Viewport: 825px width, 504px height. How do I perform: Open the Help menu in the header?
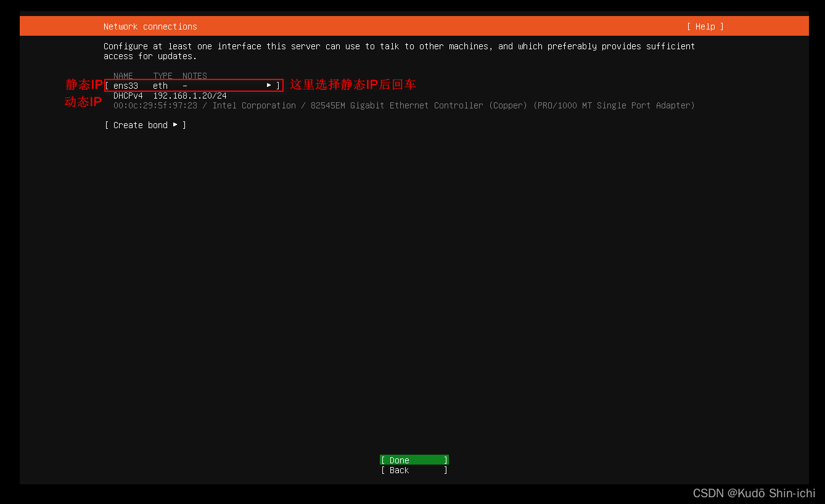[705, 26]
